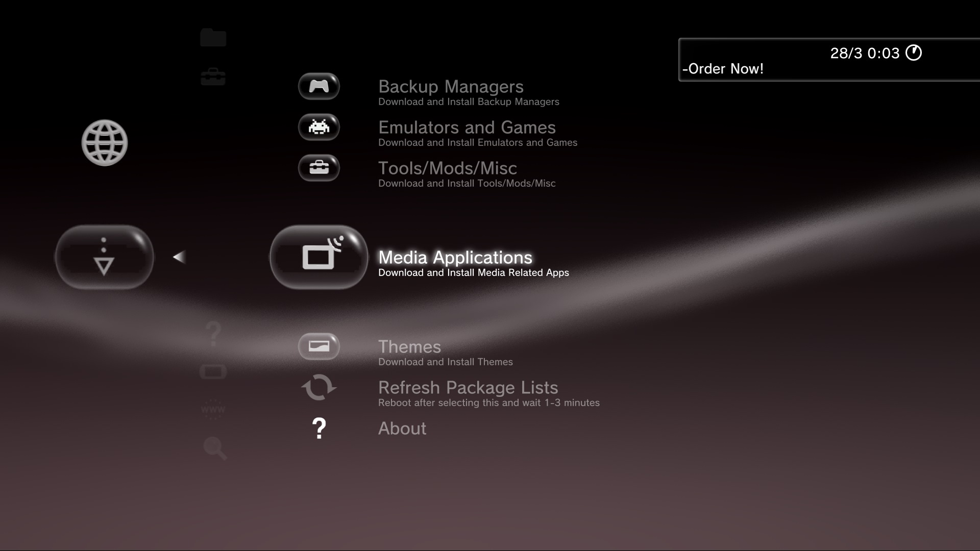
Task: Open the Tools/Mods/Misc toolbox icon
Action: coord(318,168)
